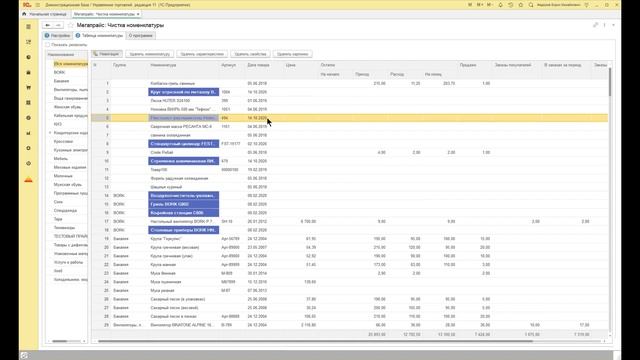Open the warehouse grid sidebar section
The image size is (640, 360).
[29, 102]
